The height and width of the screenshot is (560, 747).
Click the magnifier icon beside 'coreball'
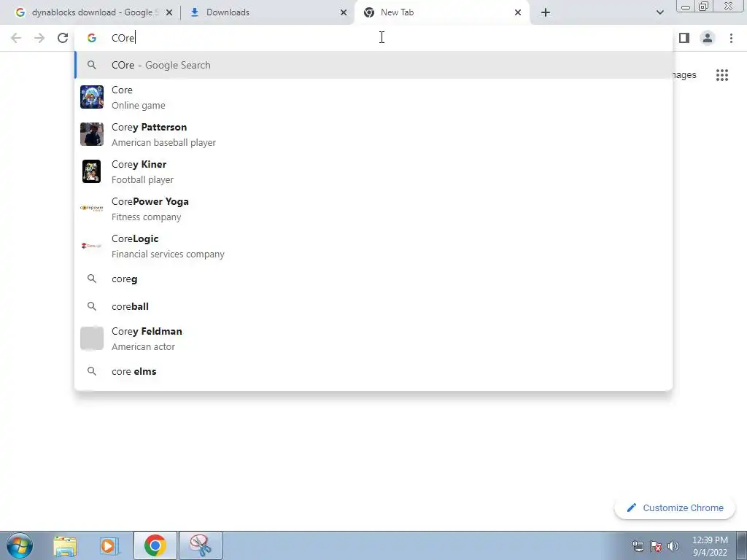tap(91, 307)
